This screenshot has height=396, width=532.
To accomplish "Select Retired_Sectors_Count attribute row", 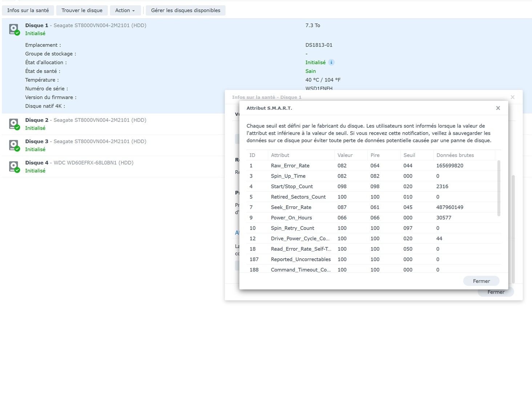I will click(371, 197).
